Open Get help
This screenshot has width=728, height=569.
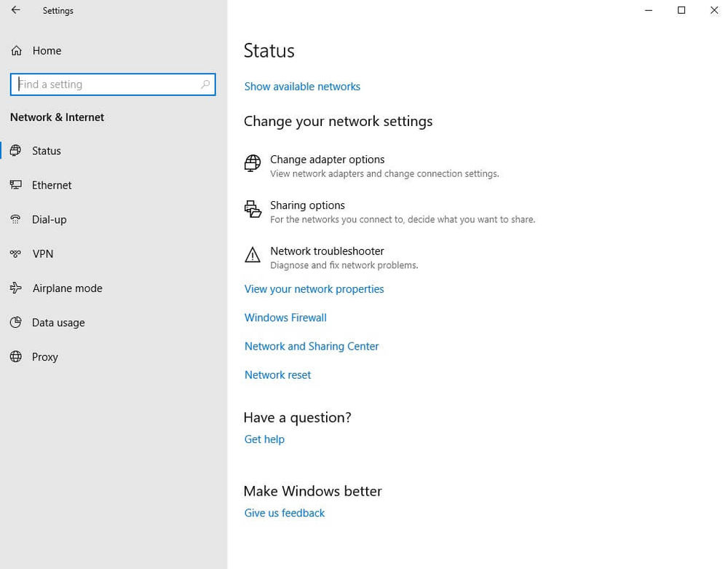pyautogui.click(x=264, y=439)
